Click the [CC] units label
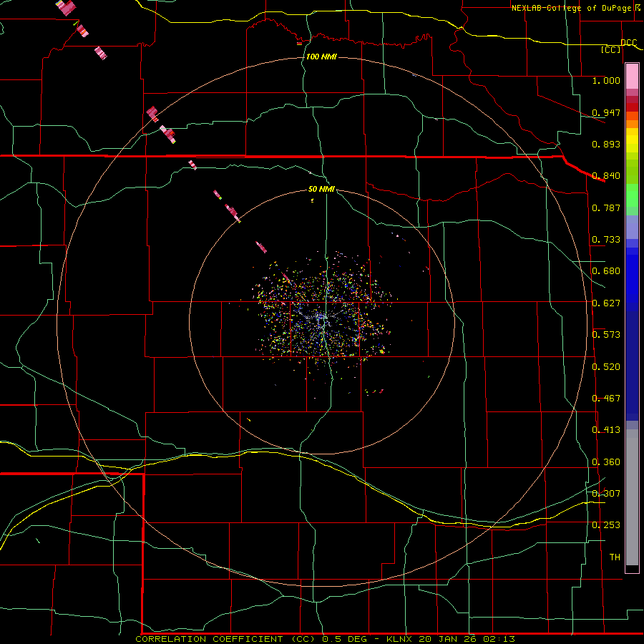 pyautogui.click(x=611, y=49)
